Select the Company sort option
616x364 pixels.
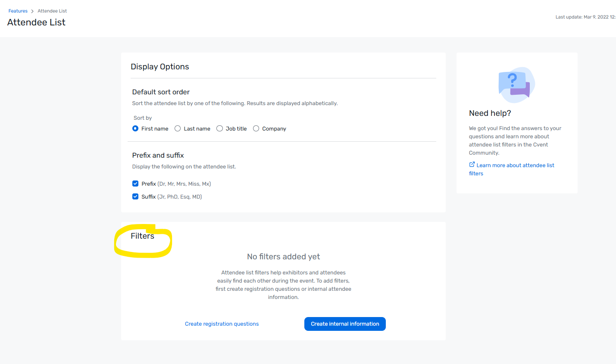[256, 128]
